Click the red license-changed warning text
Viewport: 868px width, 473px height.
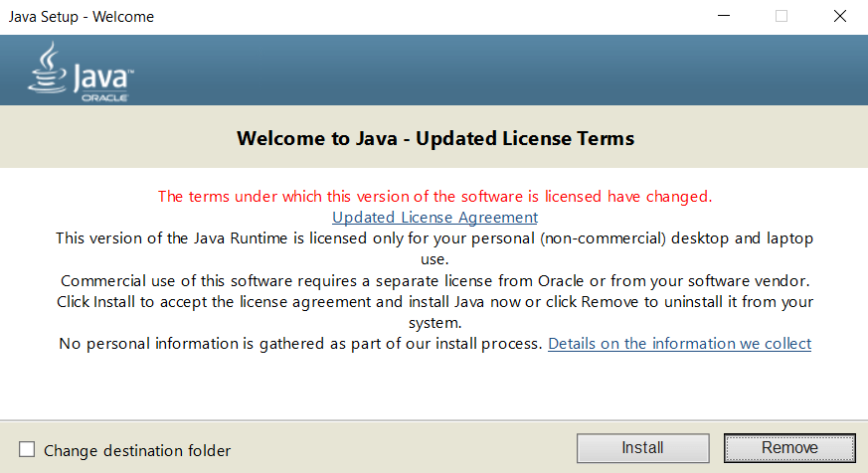click(x=434, y=196)
